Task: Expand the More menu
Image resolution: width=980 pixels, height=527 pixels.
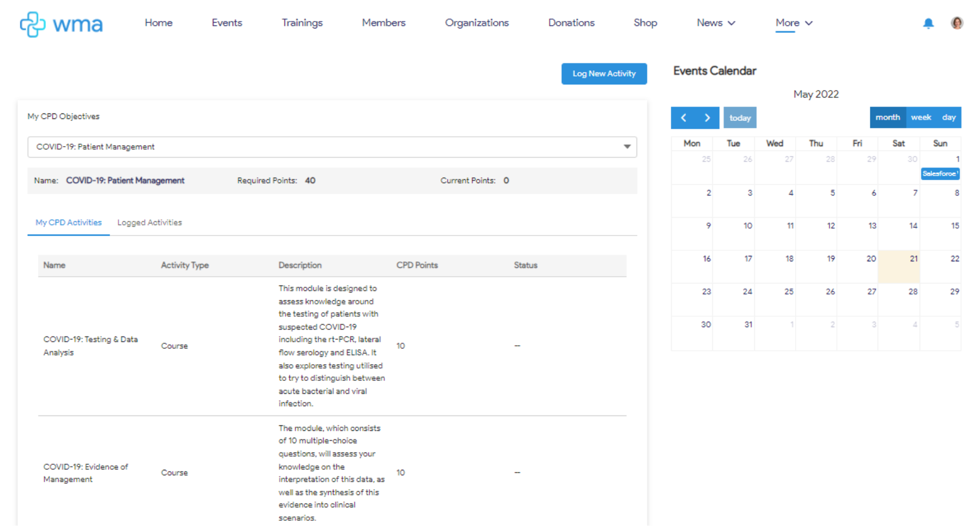Action: 794,23
